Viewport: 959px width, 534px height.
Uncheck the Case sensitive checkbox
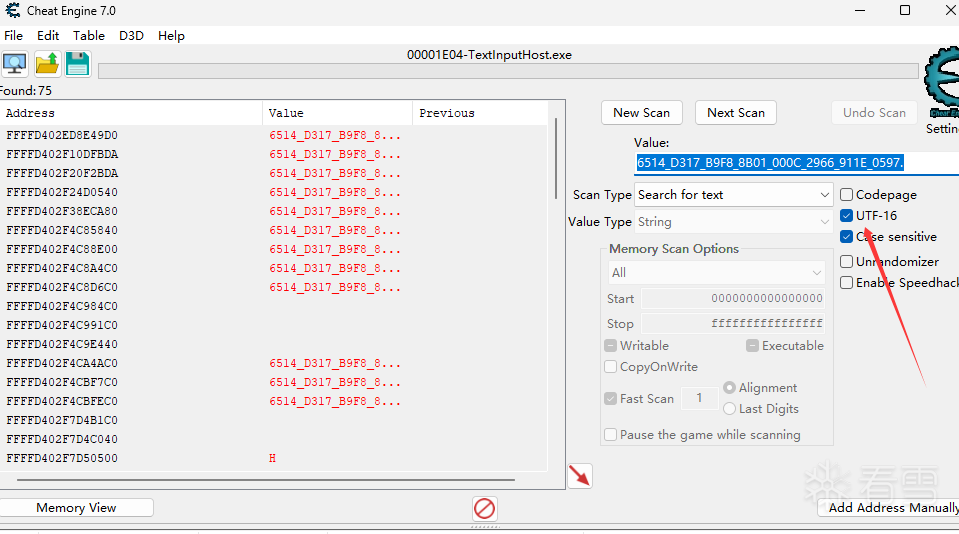(846, 237)
